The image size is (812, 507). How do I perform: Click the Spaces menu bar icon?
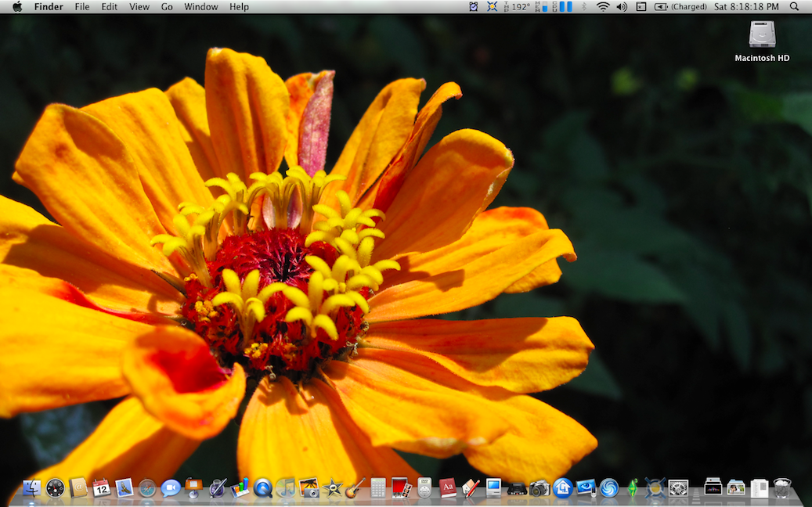641,7
